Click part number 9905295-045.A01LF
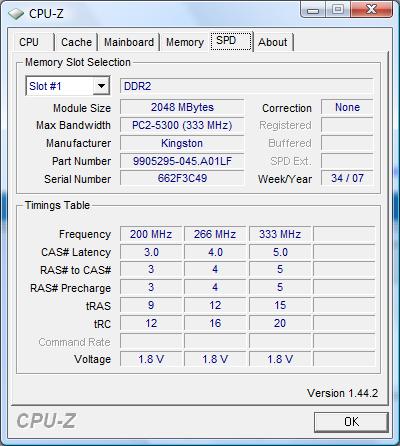Viewport: 400px width, 446px height. [182, 161]
